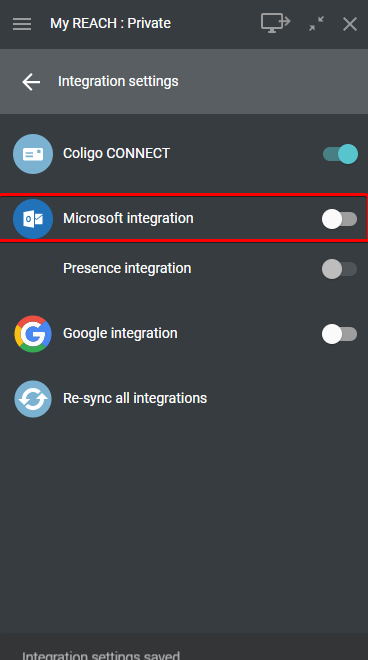The image size is (368, 660).
Task: Open the hamburger menu
Action: click(x=22, y=24)
